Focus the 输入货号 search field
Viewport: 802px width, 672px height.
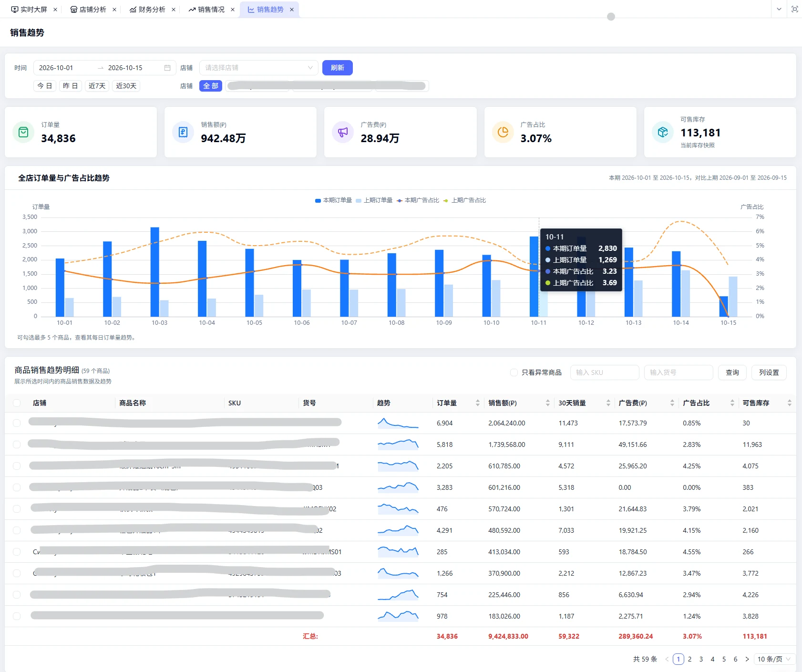[679, 372]
